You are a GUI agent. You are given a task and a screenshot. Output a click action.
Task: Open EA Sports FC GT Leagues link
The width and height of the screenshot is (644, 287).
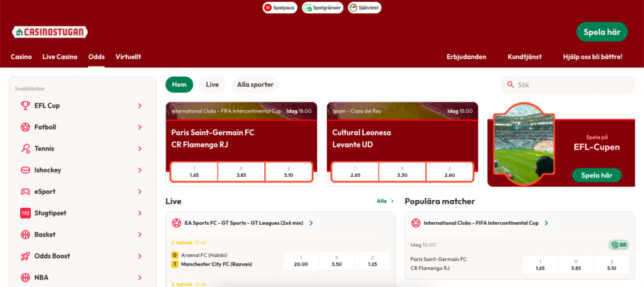coord(244,223)
